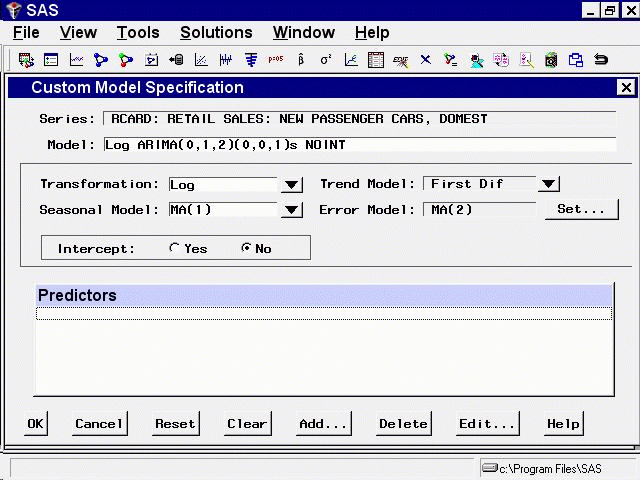Click the forecast graph icon
This screenshot has width=640, height=480.
click(351, 60)
